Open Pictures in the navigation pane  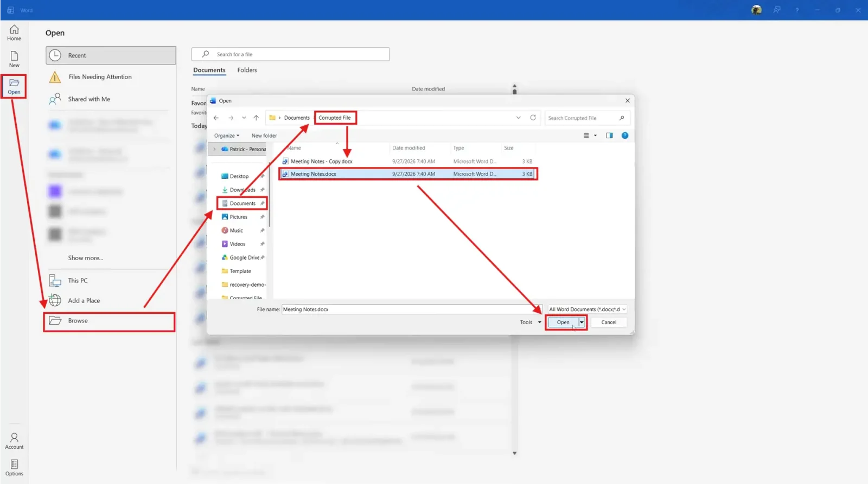238,217
